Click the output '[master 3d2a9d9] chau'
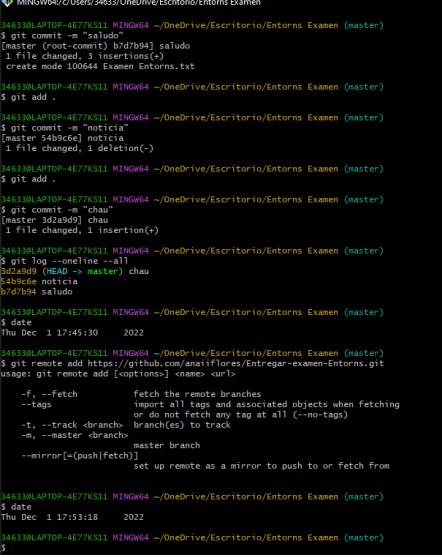442x558 pixels. (55, 220)
